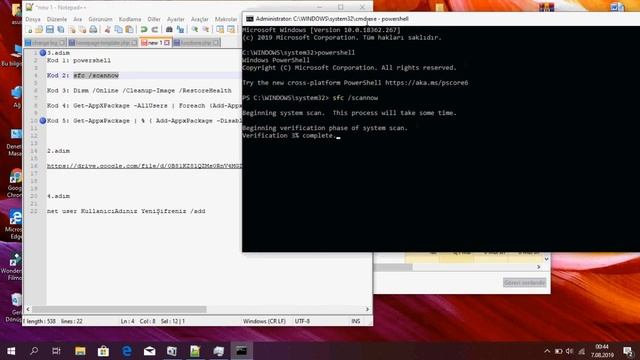Click the active Command Prompt taskbar icon
Screen dimensions: 640x360
click(x=241, y=351)
